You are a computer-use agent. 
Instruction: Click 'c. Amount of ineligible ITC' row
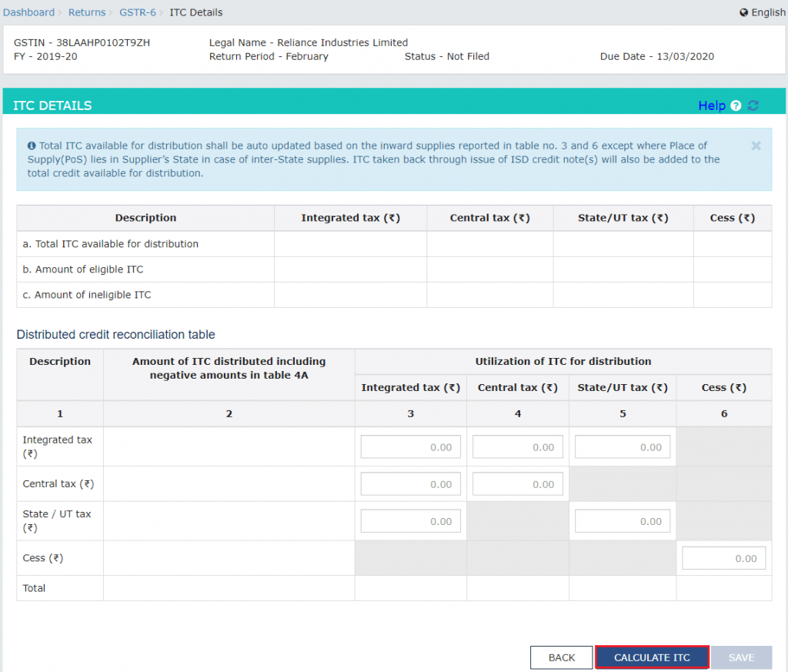(x=394, y=295)
